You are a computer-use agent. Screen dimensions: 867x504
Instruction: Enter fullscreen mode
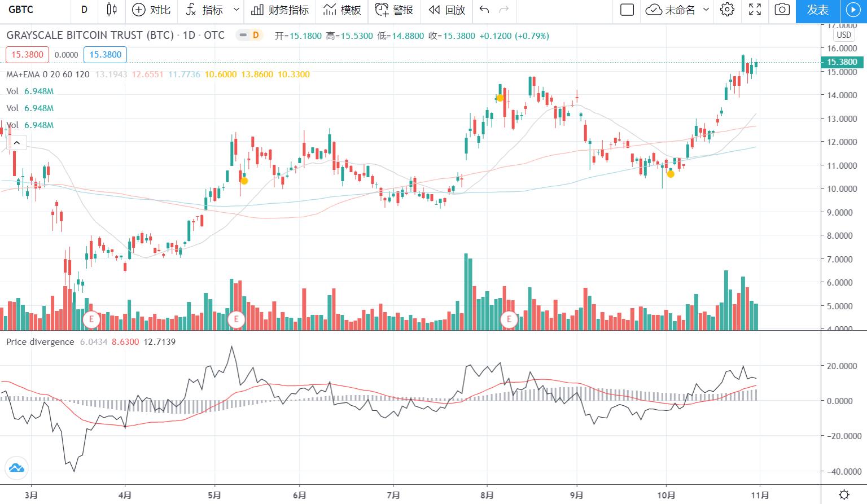click(755, 10)
